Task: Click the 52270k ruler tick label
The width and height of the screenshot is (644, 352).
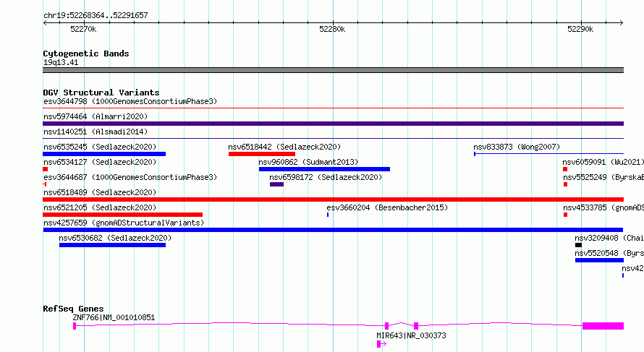Action: point(83,29)
